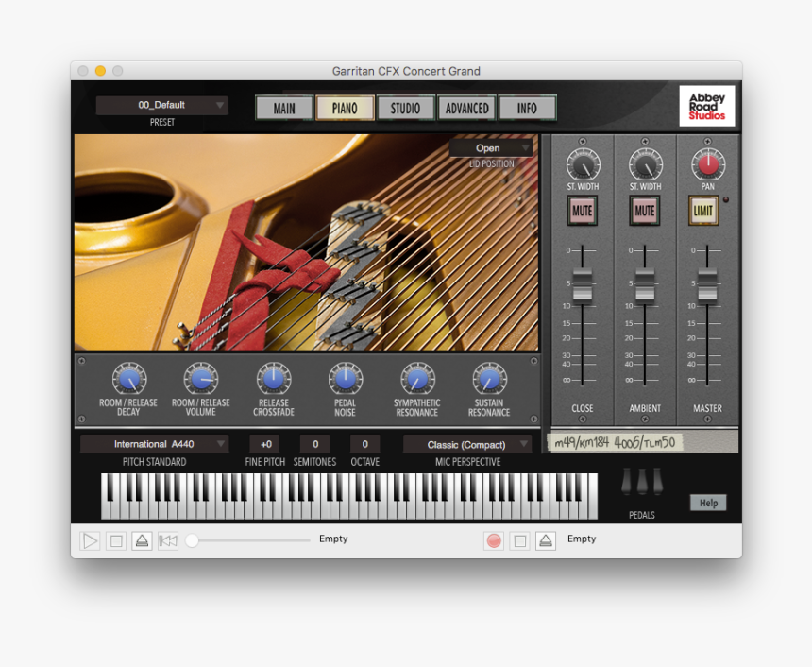Click the Stop icon next to the recorder
This screenshot has width=812, height=667.
(519, 539)
